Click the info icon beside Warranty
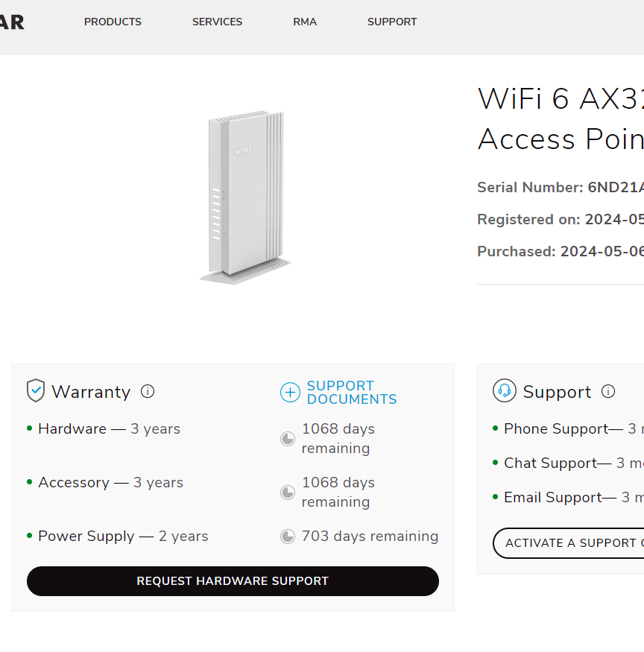Screen dimensions: 644x652 coord(148,391)
